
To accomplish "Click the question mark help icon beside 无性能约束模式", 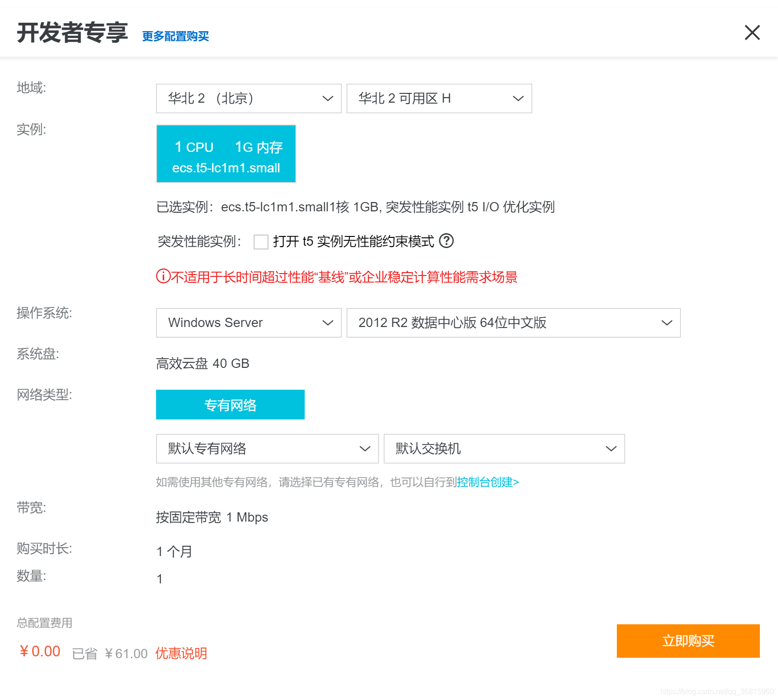I will 447,242.
